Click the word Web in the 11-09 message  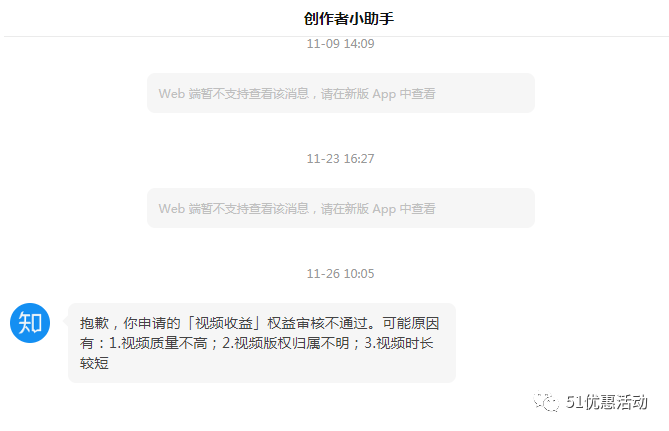(172, 93)
